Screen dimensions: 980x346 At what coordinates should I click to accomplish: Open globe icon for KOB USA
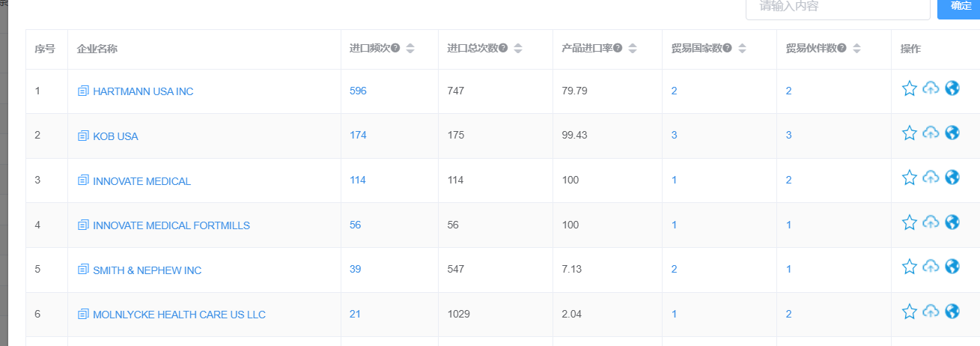tap(952, 133)
